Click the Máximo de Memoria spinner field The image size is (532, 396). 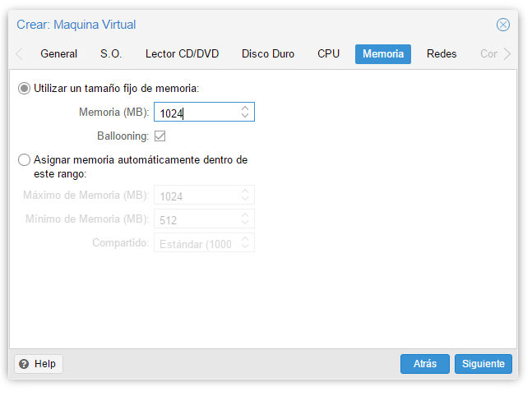point(197,196)
